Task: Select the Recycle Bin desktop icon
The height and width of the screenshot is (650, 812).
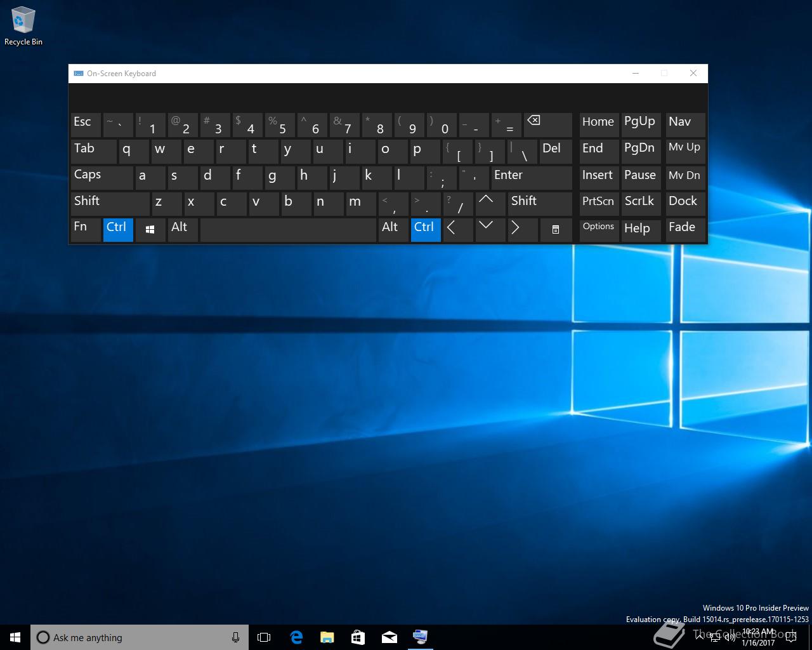Action: pyautogui.click(x=23, y=27)
